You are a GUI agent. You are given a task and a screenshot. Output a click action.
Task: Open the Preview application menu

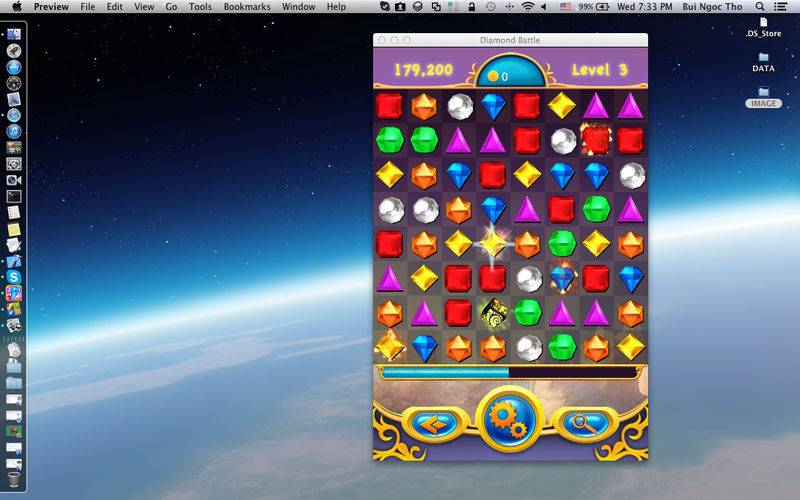pos(51,7)
